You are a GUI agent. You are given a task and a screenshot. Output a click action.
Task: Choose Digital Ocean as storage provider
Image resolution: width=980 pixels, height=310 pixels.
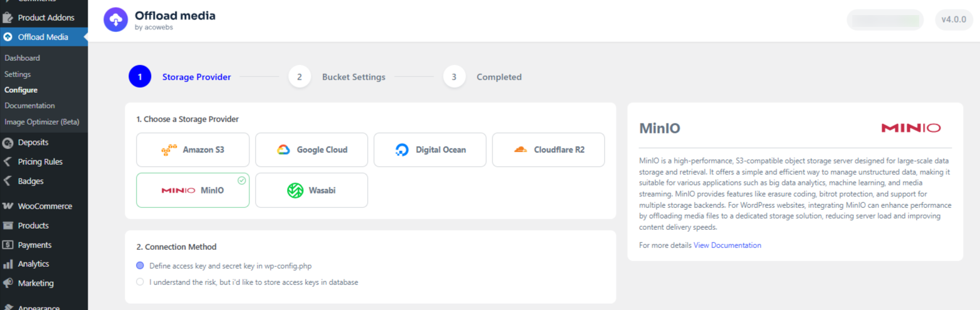[x=430, y=150]
